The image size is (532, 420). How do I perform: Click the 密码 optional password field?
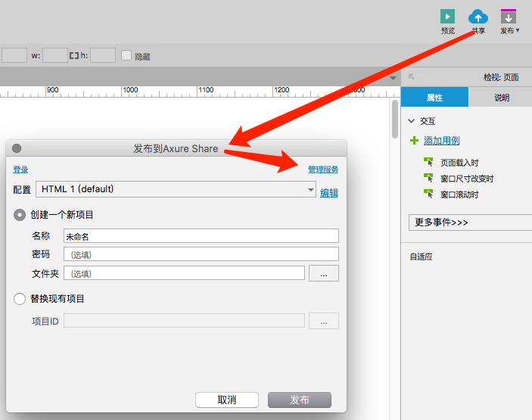[x=201, y=254]
